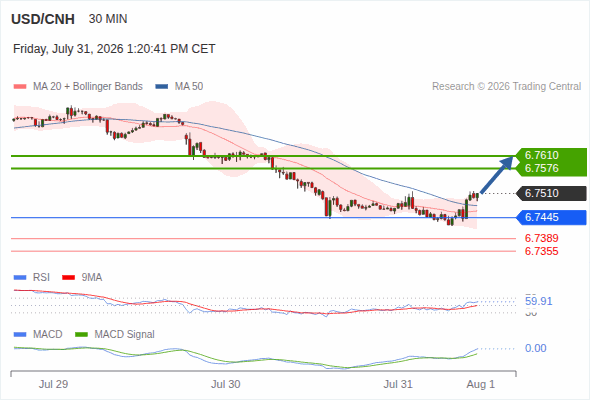Screen dimensions: 590x400
Task: Click the 6.7445 pivot price tag
Action: [x=551, y=217]
